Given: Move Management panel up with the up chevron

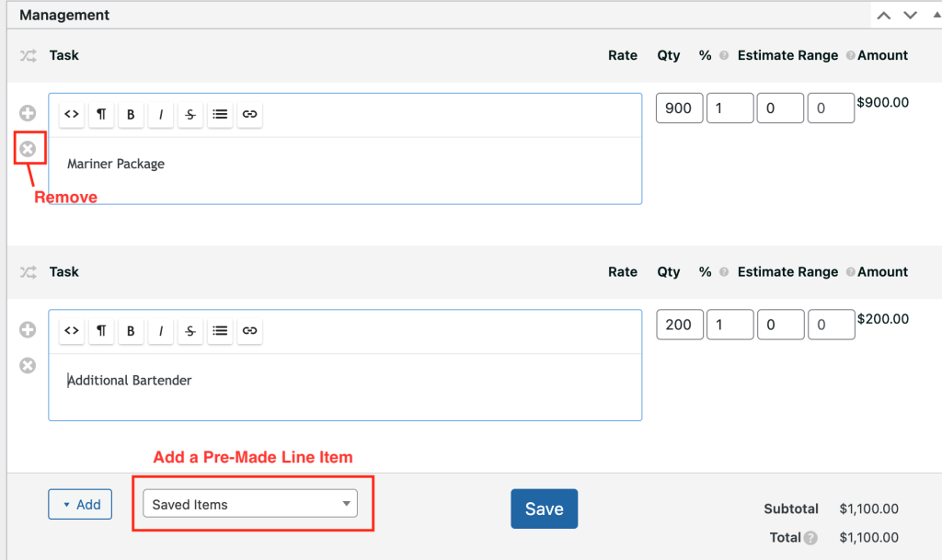Looking at the screenshot, I should pos(883,16).
